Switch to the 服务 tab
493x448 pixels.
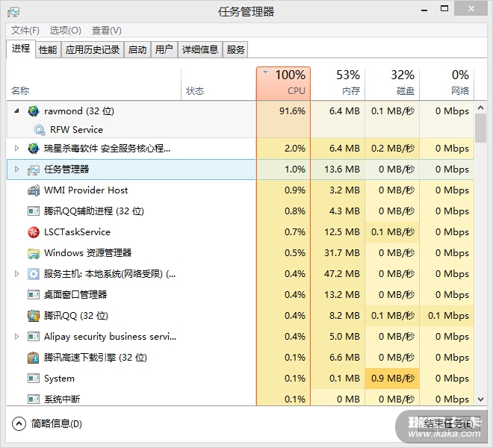(235, 50)
